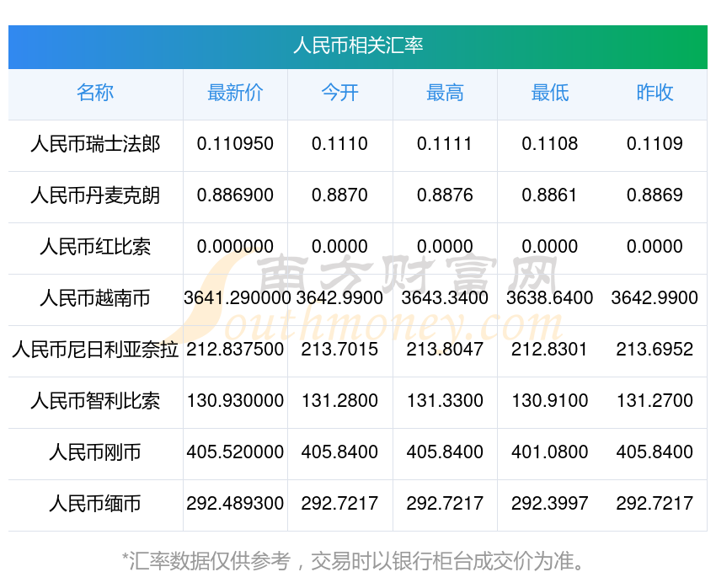Open the 人民币丹麦克朗 row name
Viewport: 716px width, 588px height.
coord(95,195)
